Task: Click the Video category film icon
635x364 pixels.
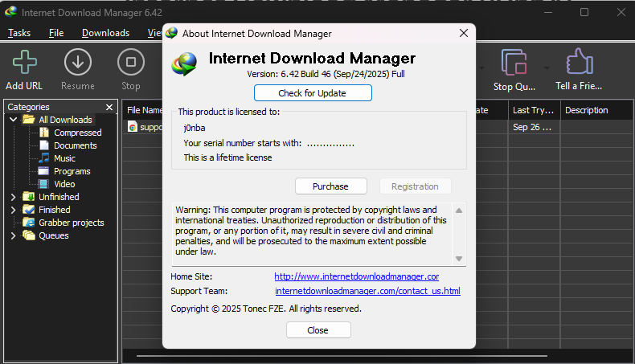Action: [43, 184]
